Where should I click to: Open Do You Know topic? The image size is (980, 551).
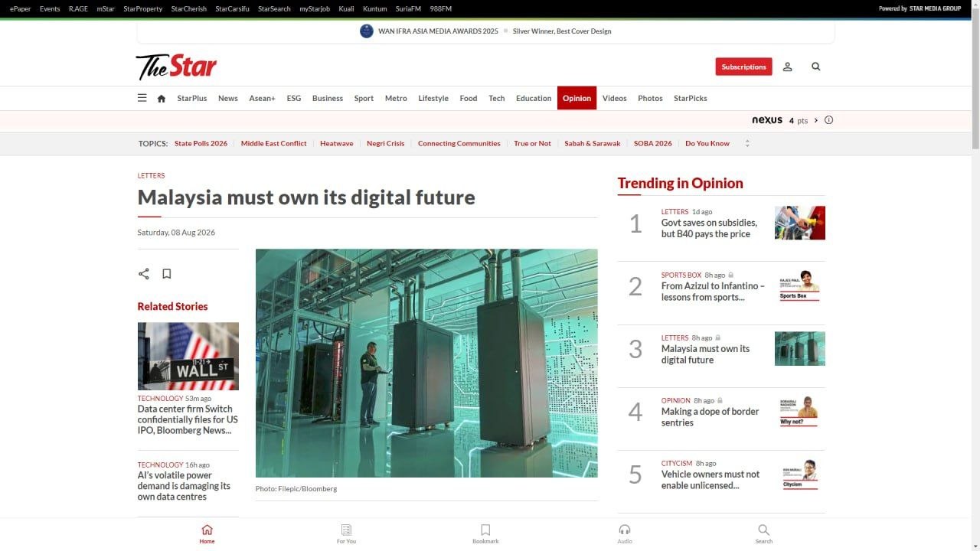tap(707, 143)
